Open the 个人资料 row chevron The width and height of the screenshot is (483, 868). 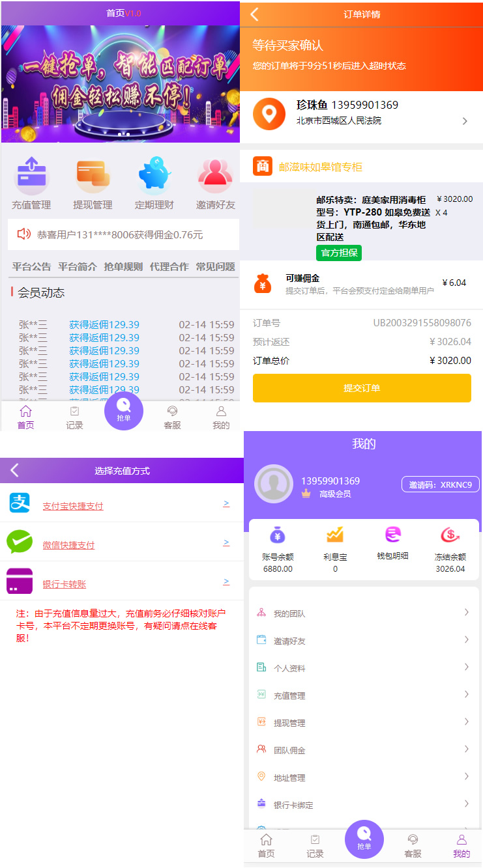[x=467, y=667]
